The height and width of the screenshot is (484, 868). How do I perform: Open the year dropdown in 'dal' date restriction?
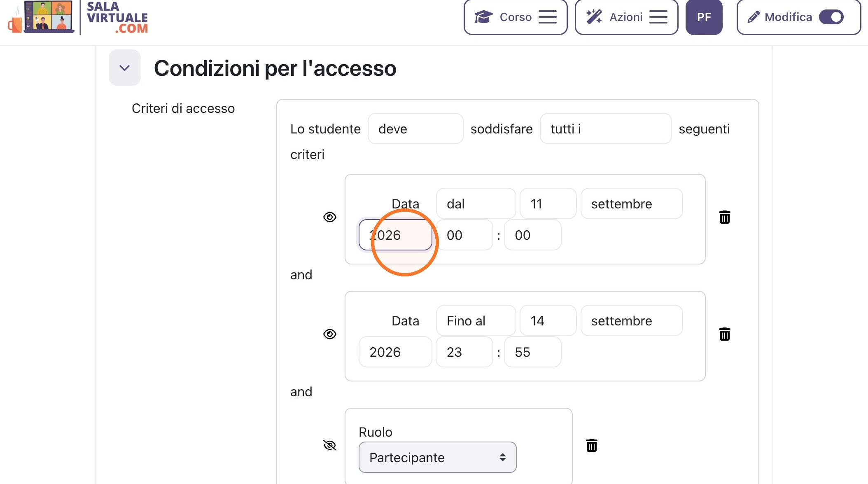[x=395, y=235]
